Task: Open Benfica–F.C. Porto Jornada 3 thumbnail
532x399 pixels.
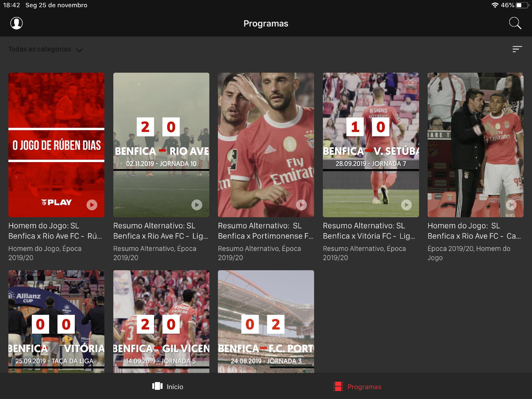Action: click(x=266, y=321)
